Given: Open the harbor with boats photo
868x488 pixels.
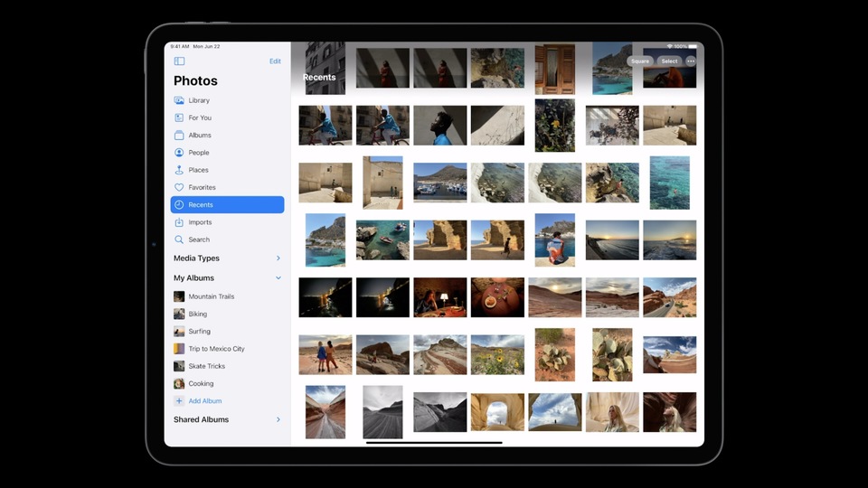Looking at the screenshot, I should click(x=440, y=183).
